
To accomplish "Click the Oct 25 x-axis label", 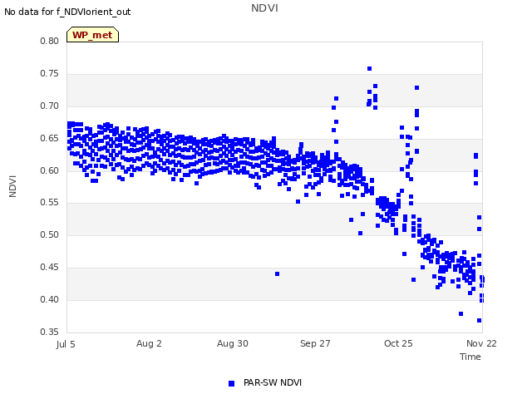I will coord(398,343).
